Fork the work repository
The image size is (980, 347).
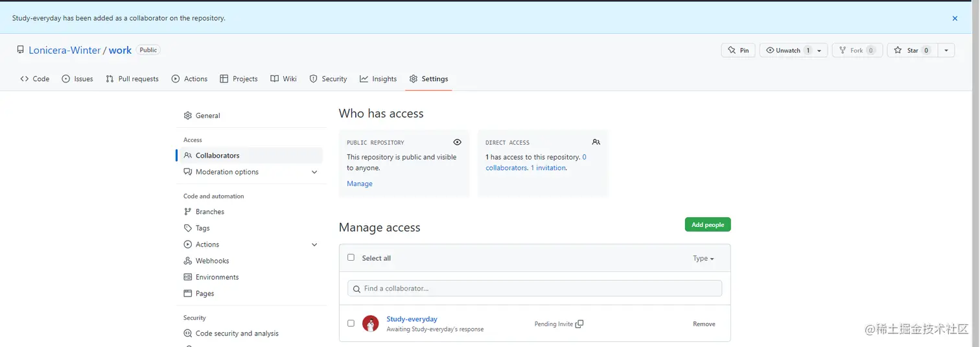(857, 51)
